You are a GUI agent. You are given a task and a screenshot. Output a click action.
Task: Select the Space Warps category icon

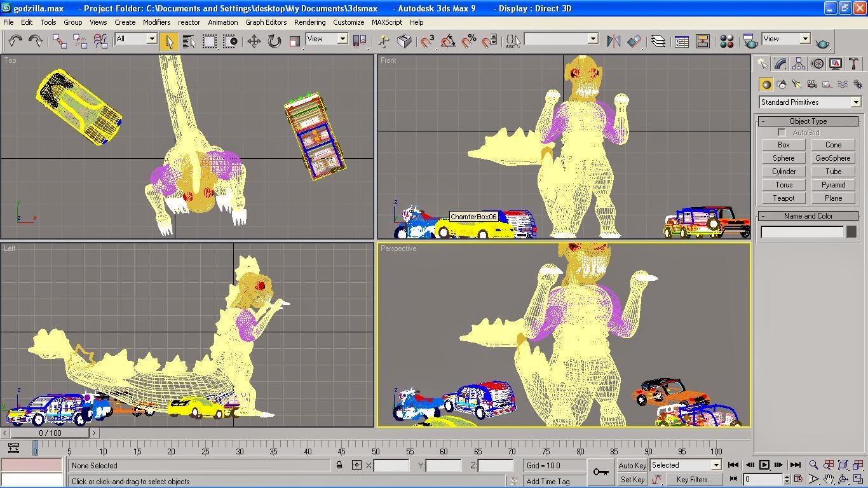[x=843, y=85]
